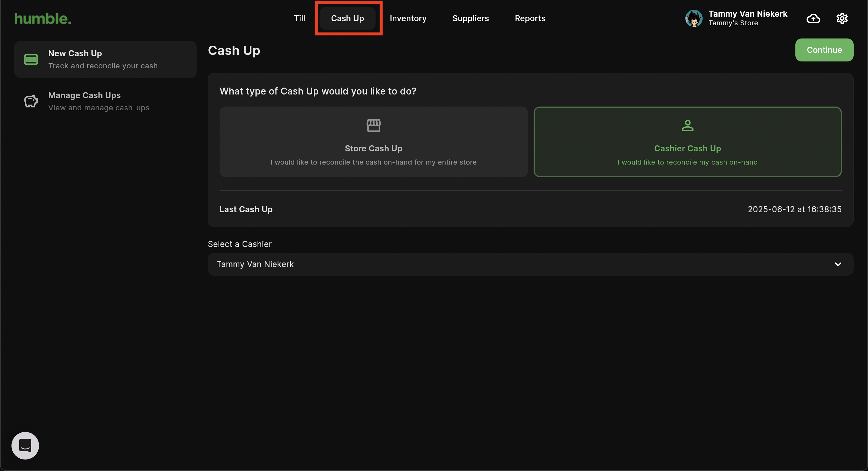Switch to the Cash Up tab
This screenshot has height=471, width=868.
pos(347,18)
